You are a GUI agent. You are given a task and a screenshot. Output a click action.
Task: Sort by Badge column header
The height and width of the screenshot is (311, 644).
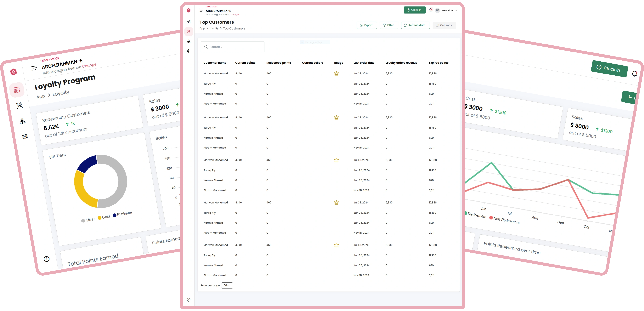[x=338, y=63]
